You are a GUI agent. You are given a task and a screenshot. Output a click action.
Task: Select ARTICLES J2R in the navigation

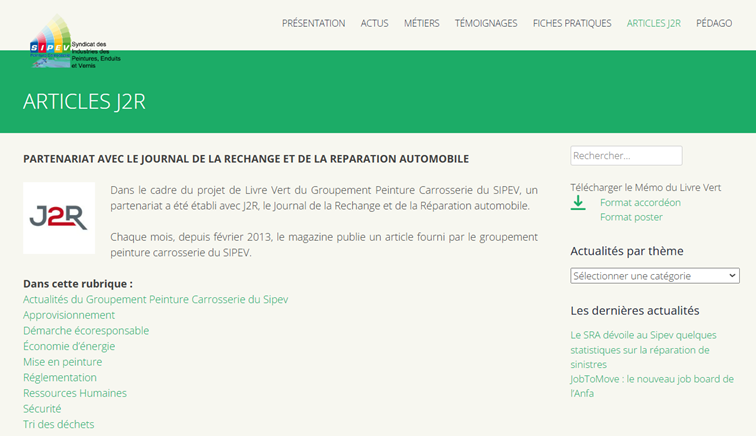point(653,23)
